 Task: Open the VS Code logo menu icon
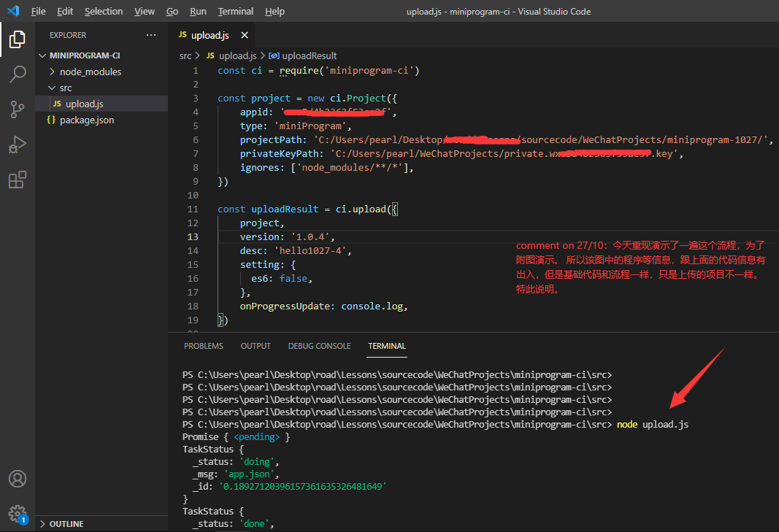point(11,11)
